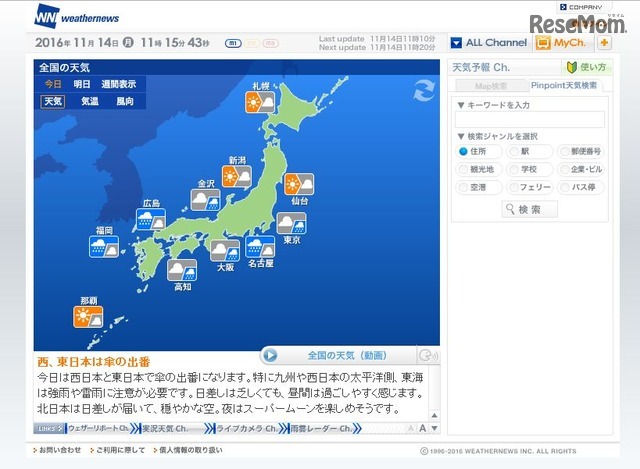Click the Fukuoka weather icon

pos(104,247)
